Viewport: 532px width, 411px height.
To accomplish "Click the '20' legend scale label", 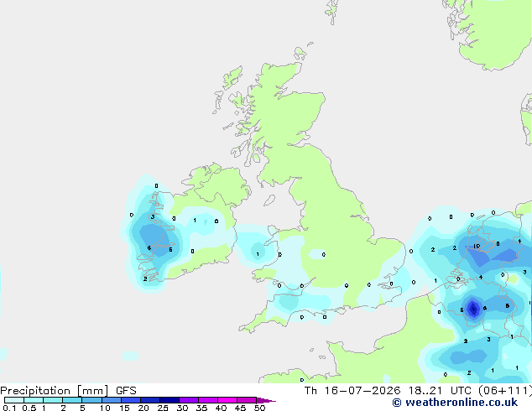I will 143,408.
